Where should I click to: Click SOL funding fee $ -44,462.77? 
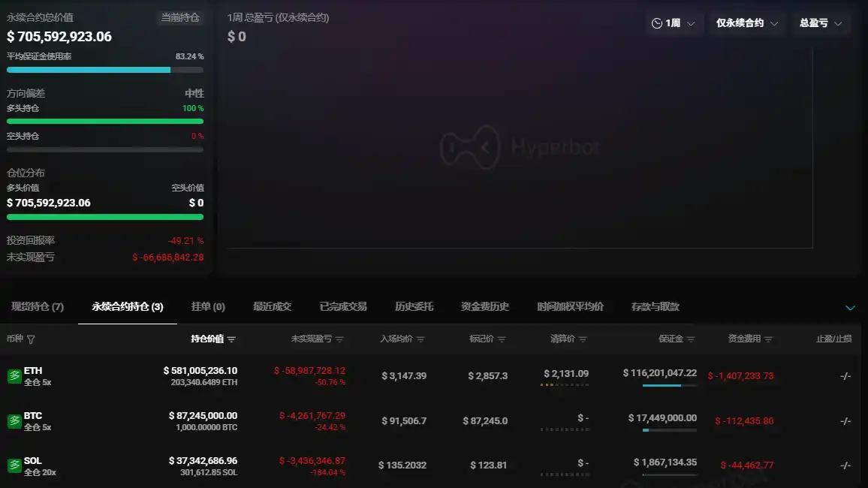click(x=747, y=465)
